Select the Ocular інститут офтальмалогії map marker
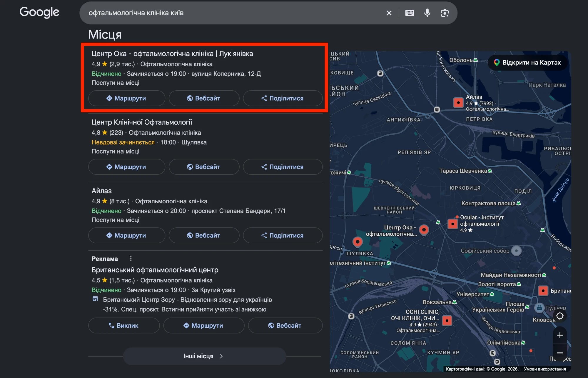588x378 pixels. point(453,224)
